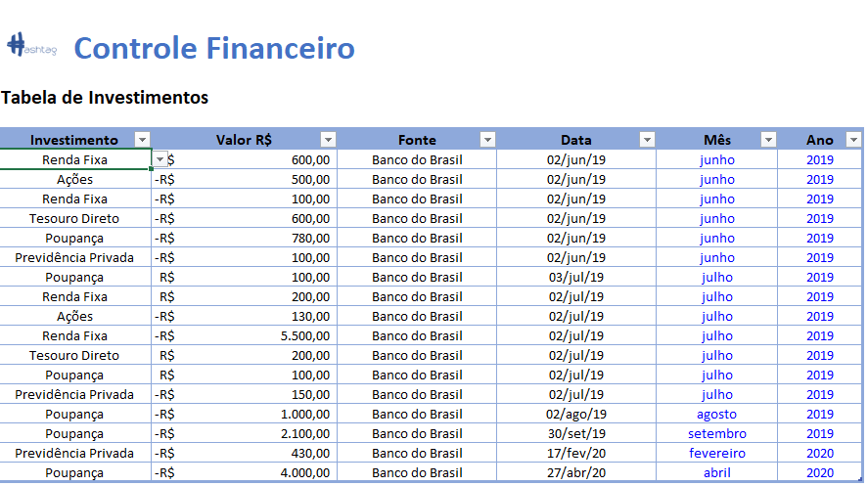Image resolution: width=868 pixels, height=486 pixels.
Task: Select the cell with value 5.500,00
Action: (x=244, y=335)
